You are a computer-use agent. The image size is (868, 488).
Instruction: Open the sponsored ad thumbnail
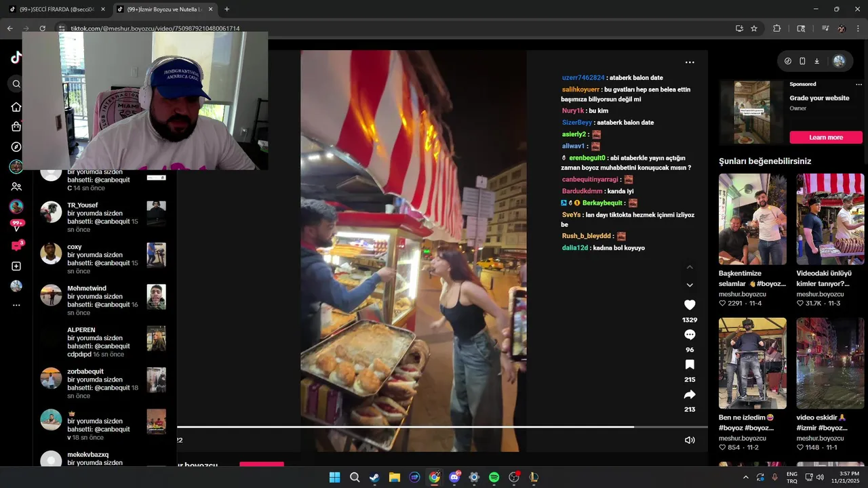click(751, 113)
